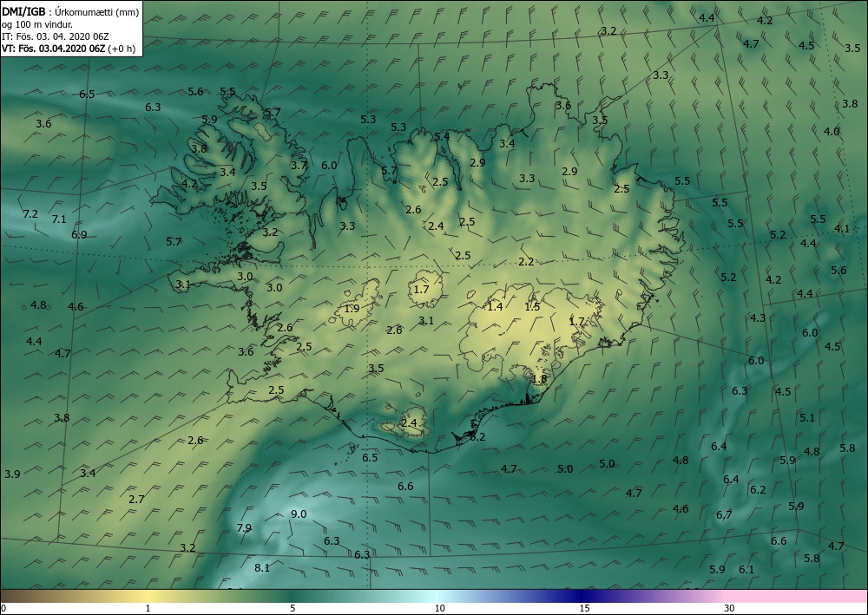Select the 'og 100 m vindur.' legend line
This screenshot has height=615, width=868.
tap(37, 23)
